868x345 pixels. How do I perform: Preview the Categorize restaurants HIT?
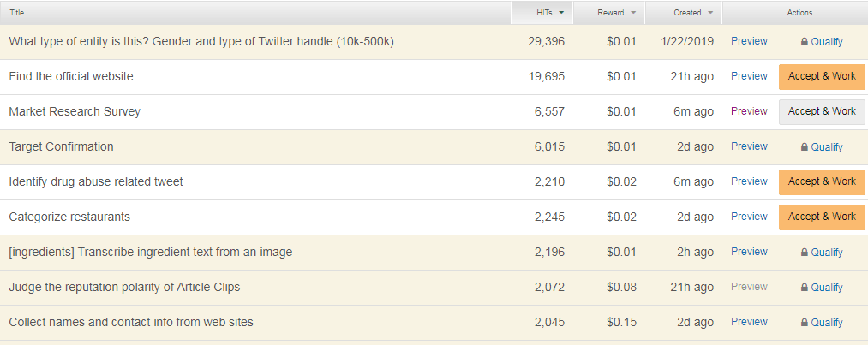(749, 217)
